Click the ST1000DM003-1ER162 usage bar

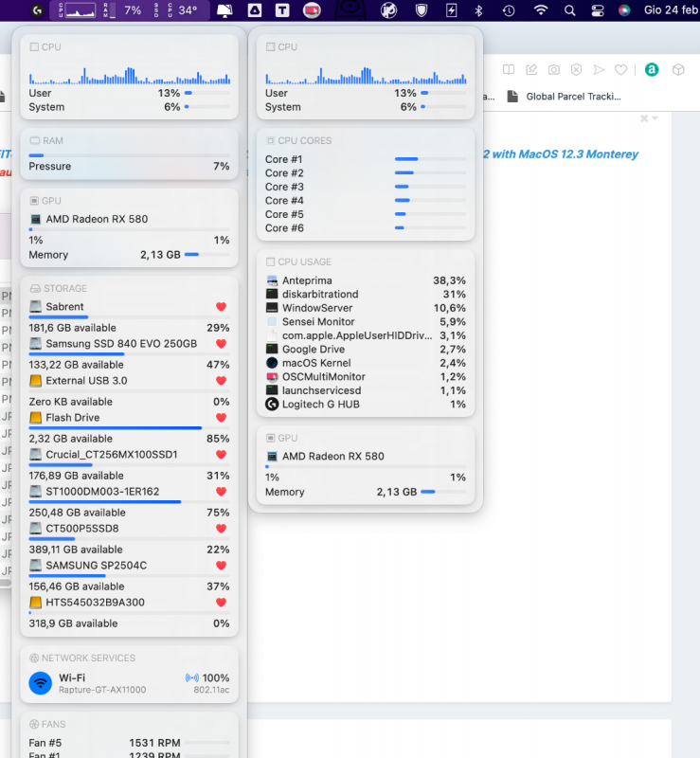(129, 502)
